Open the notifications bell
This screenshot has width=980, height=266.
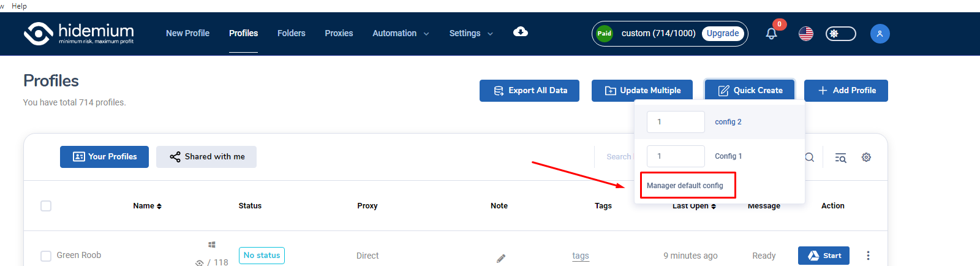[x=771, y=34]
